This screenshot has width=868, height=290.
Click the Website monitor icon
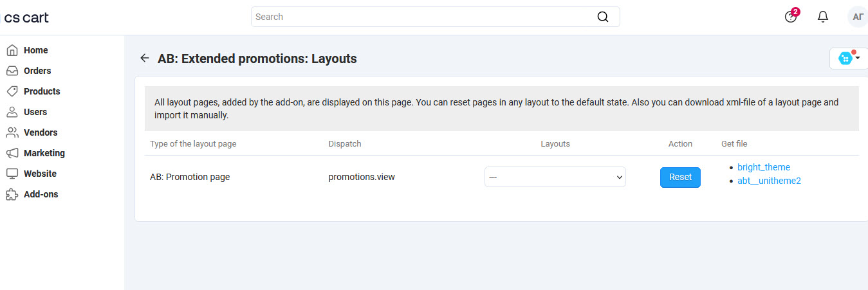click(x=12, y=174)
